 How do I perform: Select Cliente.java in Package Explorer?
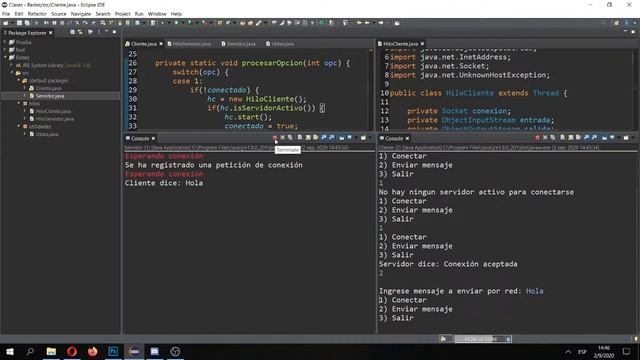tap(48, 88)
